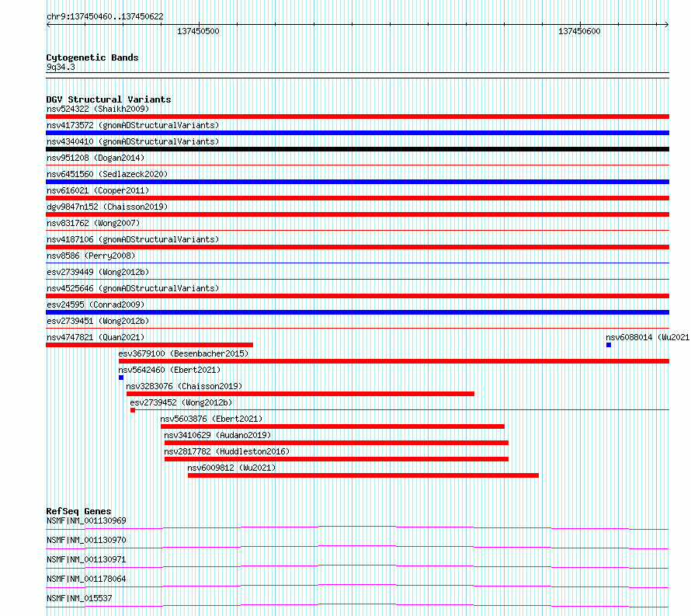Image resolution: width=691 pixels, height=616 pixels.
Task: Open nsv831762 (Wong2007) variant
Action: click(93, 223)
